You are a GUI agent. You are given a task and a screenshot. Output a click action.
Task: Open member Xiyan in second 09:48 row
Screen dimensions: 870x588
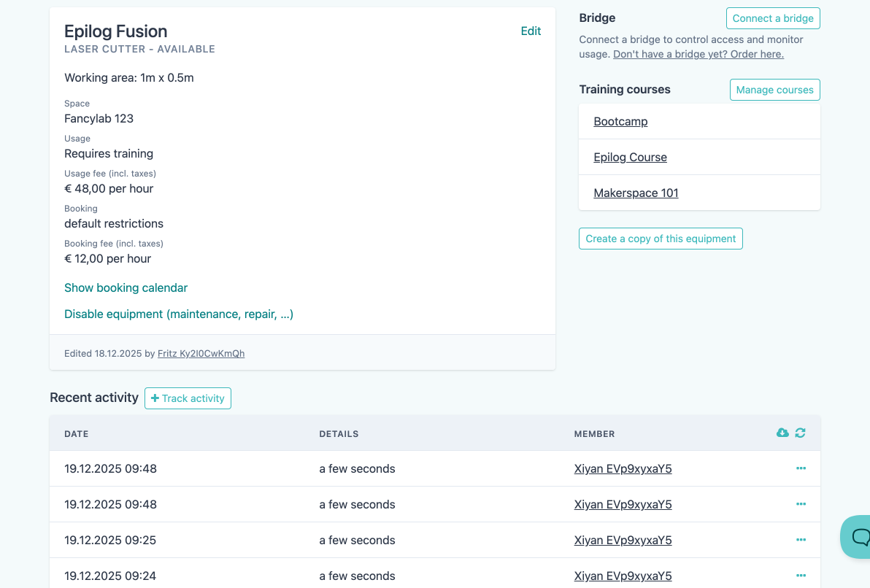(x=623, y=504)
